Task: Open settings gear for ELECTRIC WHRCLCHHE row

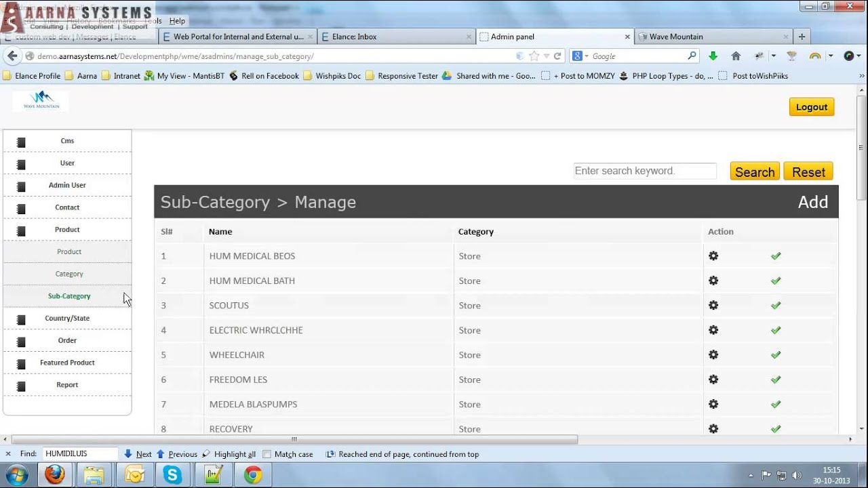Action: [x=713, y=330]
